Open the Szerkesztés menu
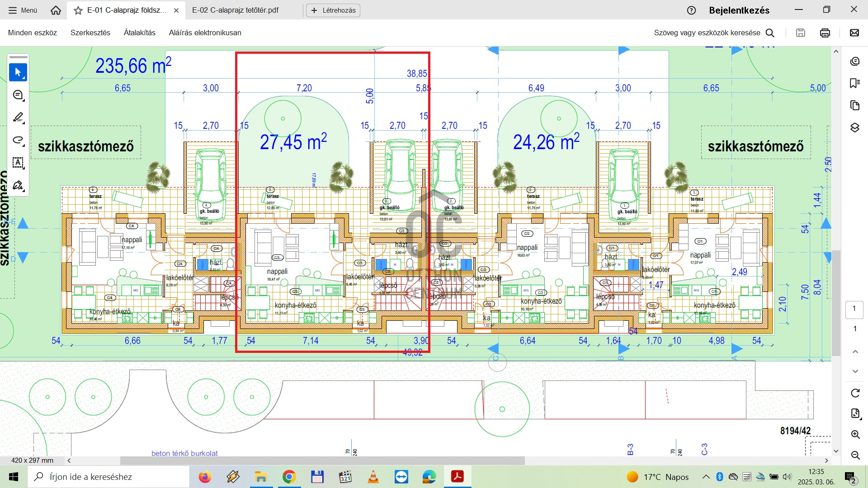The width and height of the screenshot is (868, 488). 90,33
